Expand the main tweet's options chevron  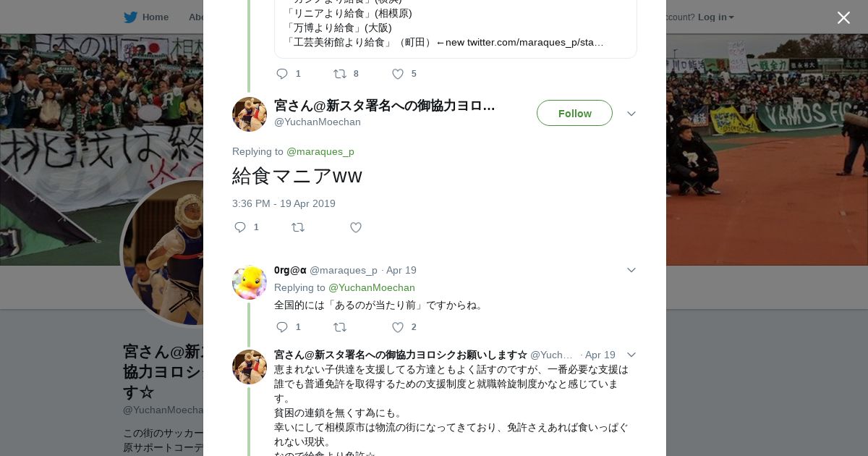tap(631, 114)
